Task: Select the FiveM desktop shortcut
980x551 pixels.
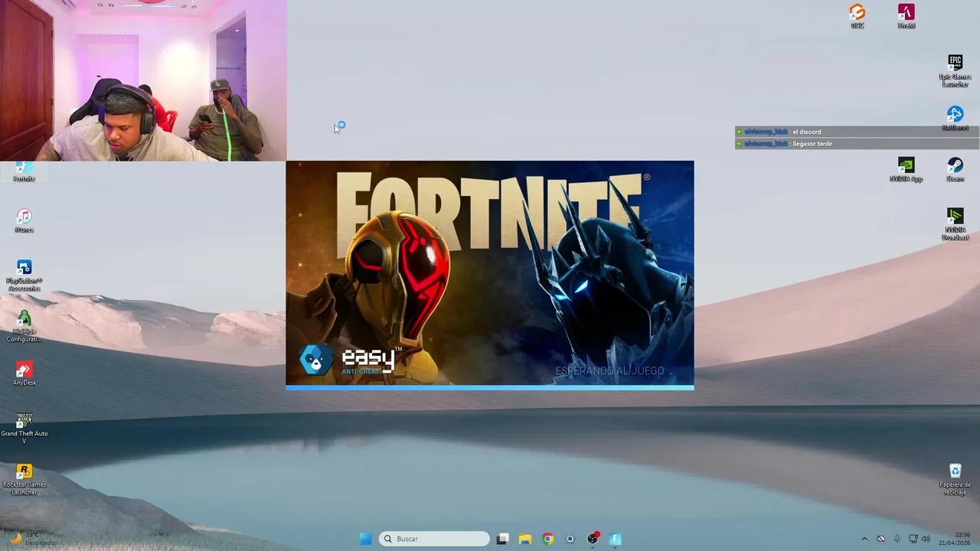Action: pos(906,16)
